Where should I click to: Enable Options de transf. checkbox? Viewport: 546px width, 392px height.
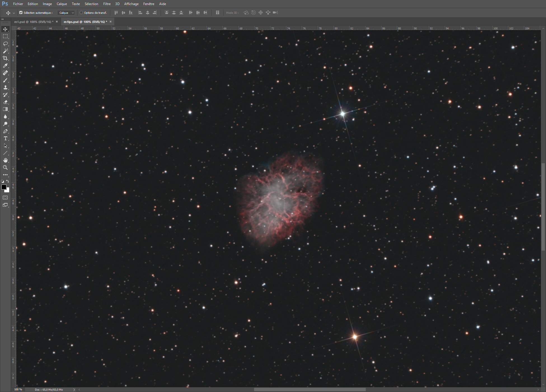coord(81,13)
